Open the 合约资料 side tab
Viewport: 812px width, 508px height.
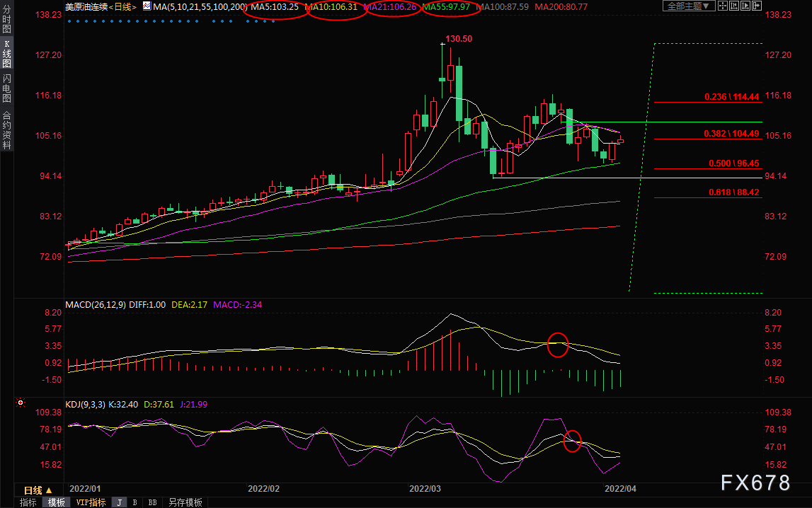coord(6,130)
